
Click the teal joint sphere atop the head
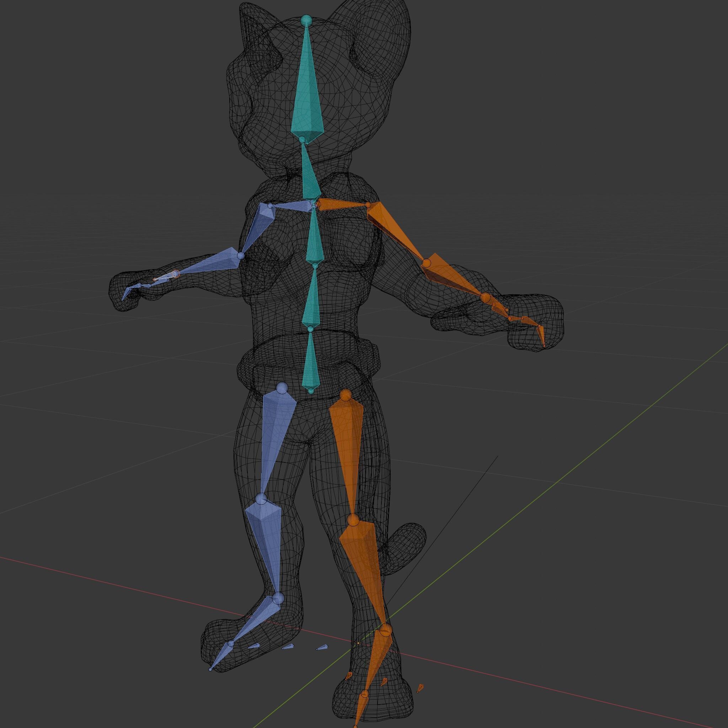pyautogui.click(x=307, y=21)
